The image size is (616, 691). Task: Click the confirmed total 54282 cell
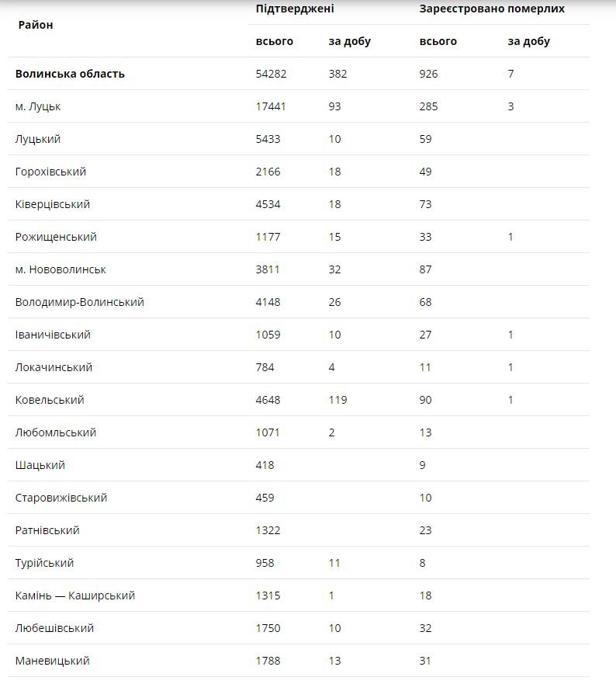click(x=272, y=74)
